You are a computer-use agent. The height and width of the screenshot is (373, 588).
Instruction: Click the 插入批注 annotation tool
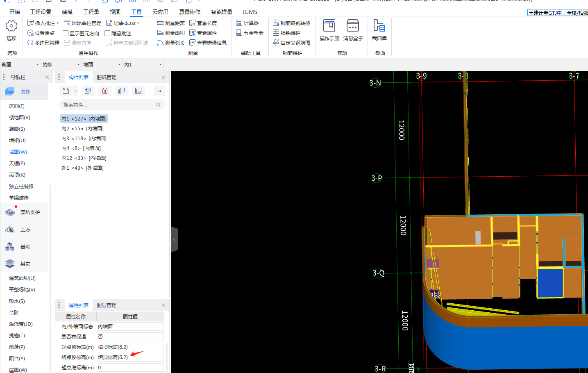41,23
